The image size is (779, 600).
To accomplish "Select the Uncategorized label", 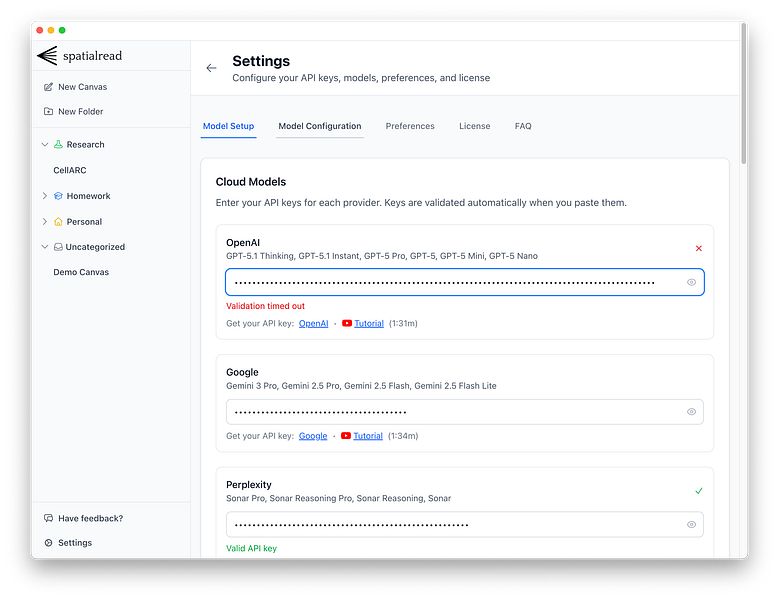I will tap(95, 247).
